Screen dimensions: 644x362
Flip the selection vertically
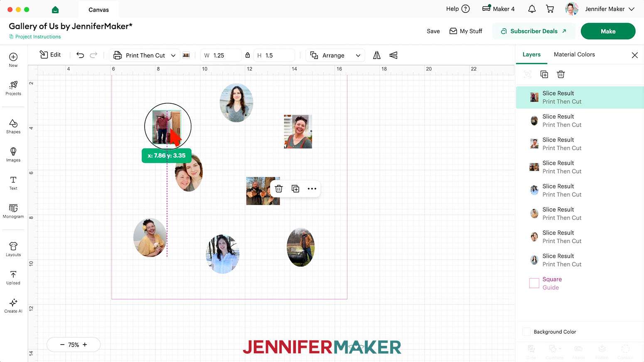(x=393, y=55)
